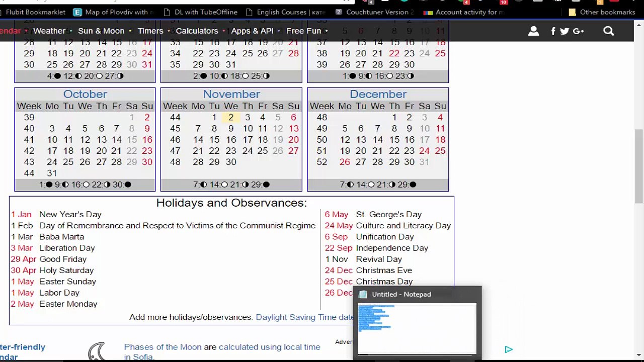Image resolution: width=644 pixels, height=362 pixels.
Task: Click the Good Friday holiday entry
Action: 63,259
